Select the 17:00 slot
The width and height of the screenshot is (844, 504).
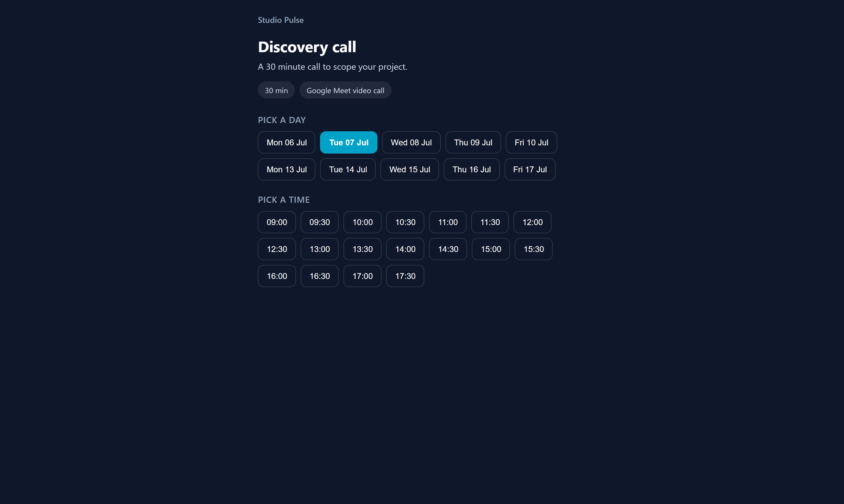[363, 276]
